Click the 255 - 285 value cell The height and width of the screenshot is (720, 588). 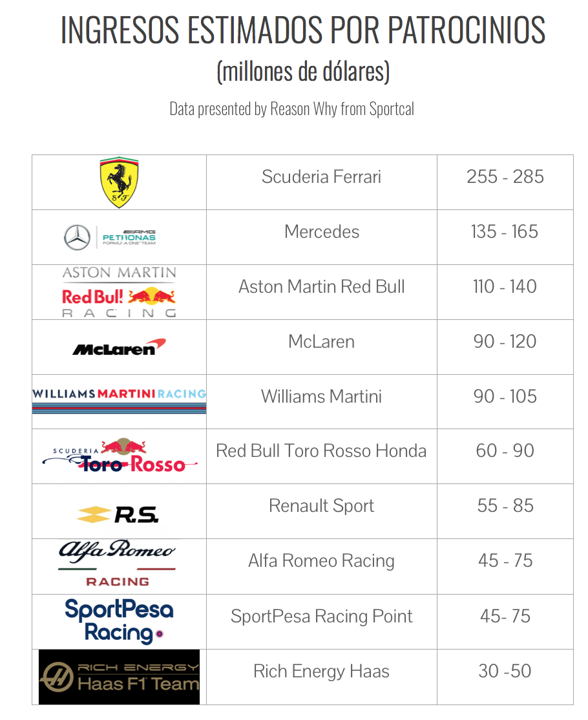coord(505,182)
